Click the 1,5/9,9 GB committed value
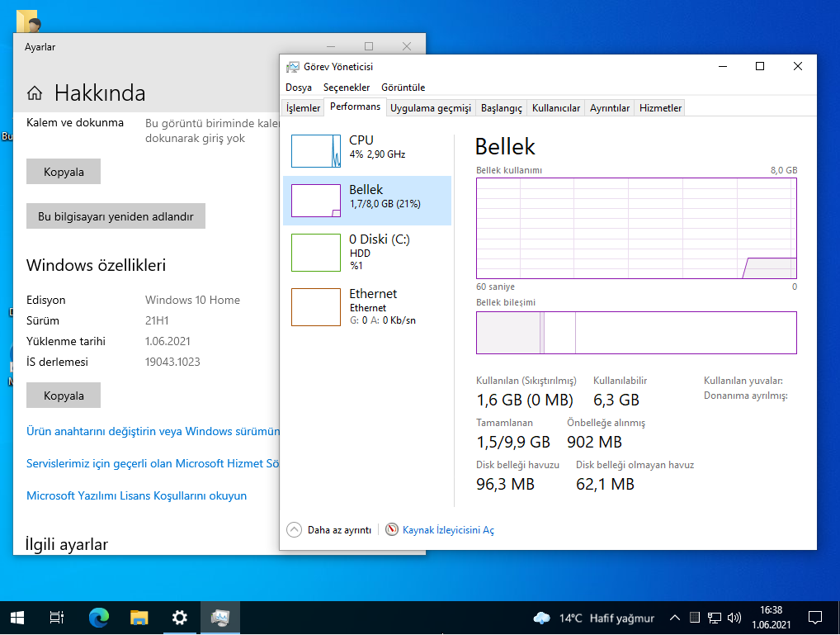The width and height of the screenshot is (840, 635). pos(513,442)
